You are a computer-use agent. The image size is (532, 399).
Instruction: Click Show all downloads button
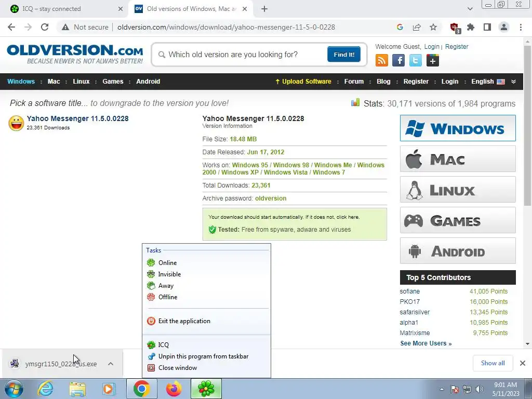click(493, 363)
